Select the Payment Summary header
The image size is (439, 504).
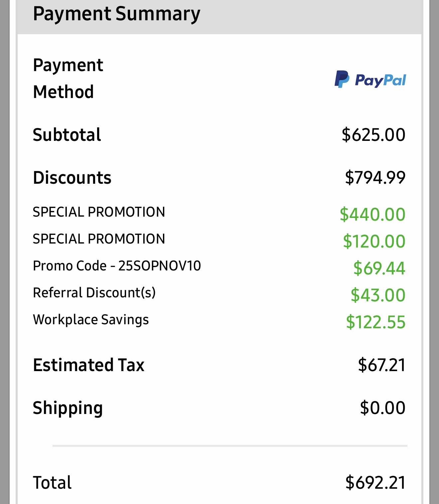coord(117,14)
